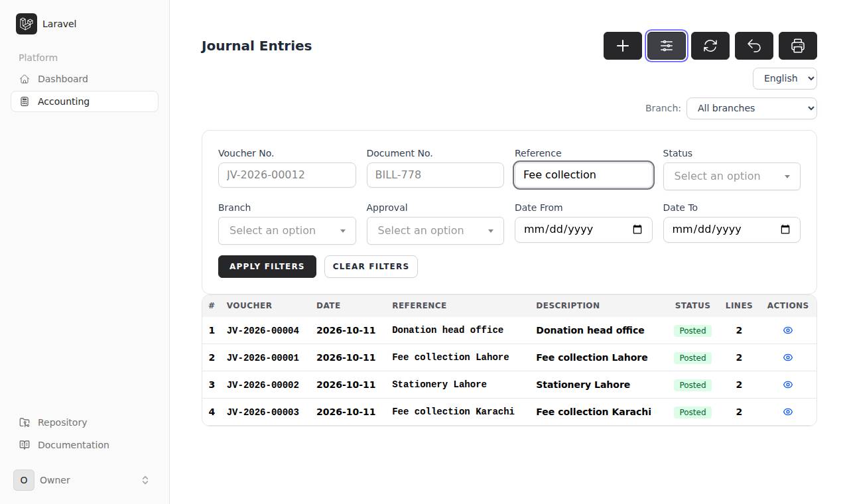Expand the Approval filter dropdown

tap(435, 231)
